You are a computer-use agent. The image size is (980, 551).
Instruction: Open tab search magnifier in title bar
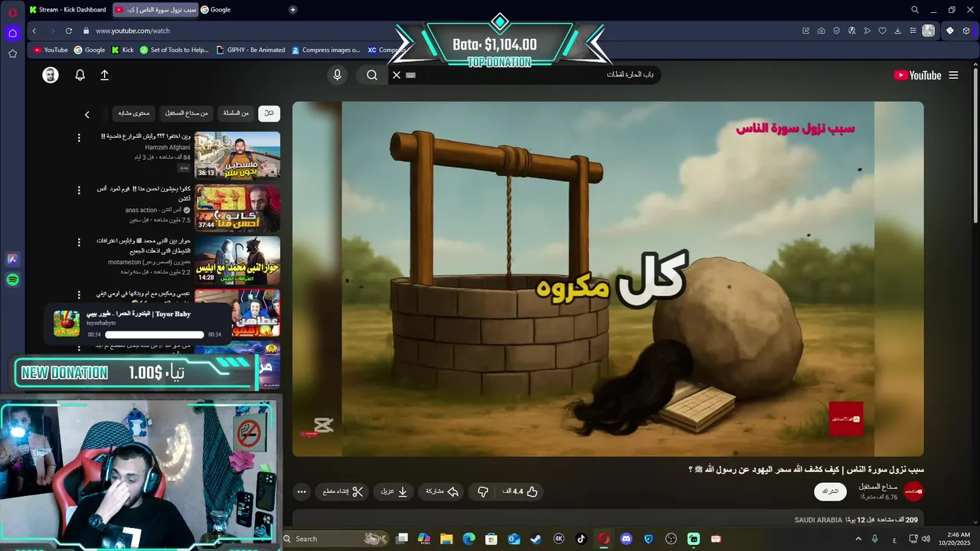(x=914, y=10)
